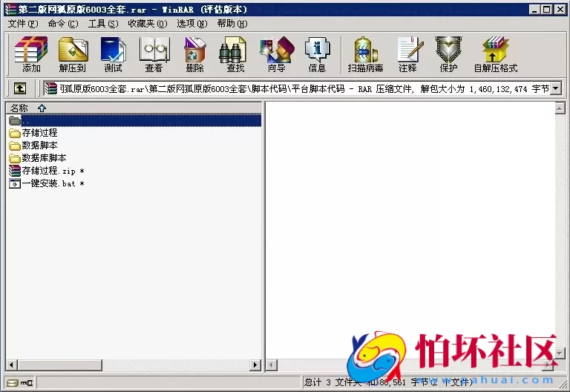Select the 一键安装.bat file

pos(47,183)
